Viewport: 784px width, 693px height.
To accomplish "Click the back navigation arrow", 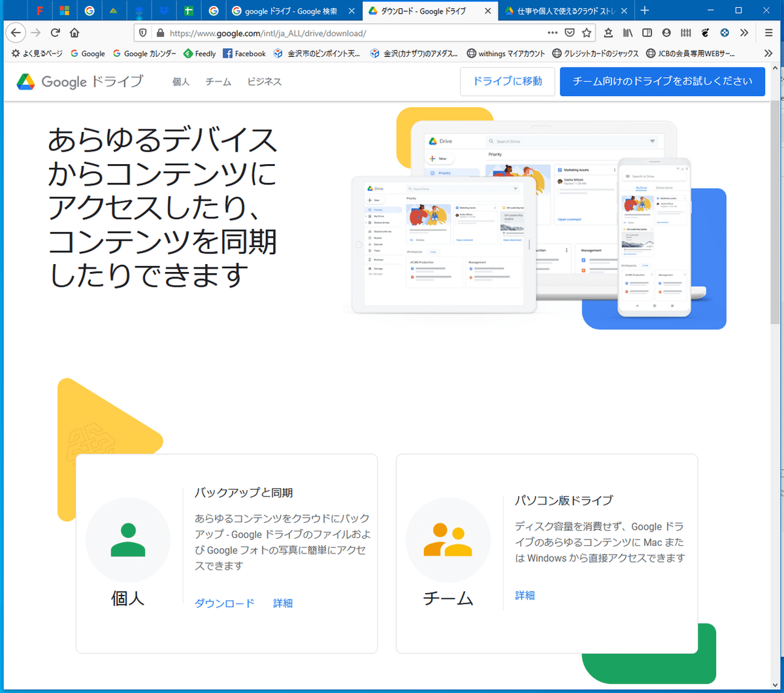I will (x=16, y=33).
